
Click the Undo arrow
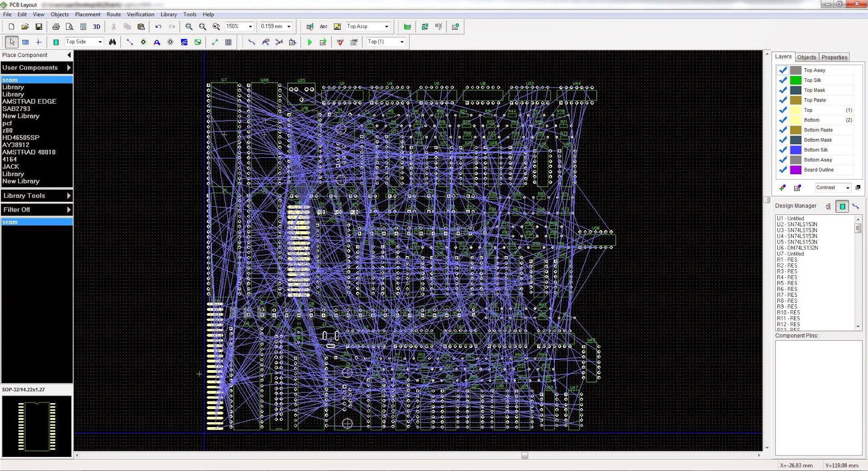(158, 27)
